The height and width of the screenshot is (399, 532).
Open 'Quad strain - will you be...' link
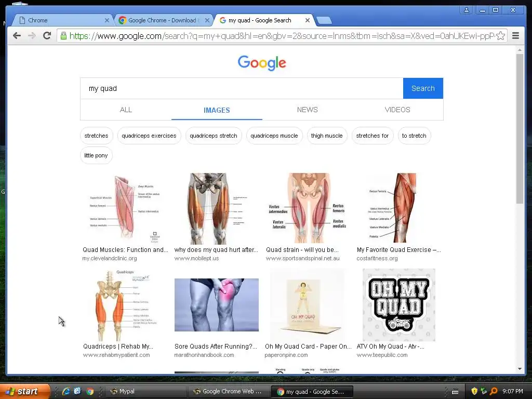pyautogui.click(x=302, y=250)
